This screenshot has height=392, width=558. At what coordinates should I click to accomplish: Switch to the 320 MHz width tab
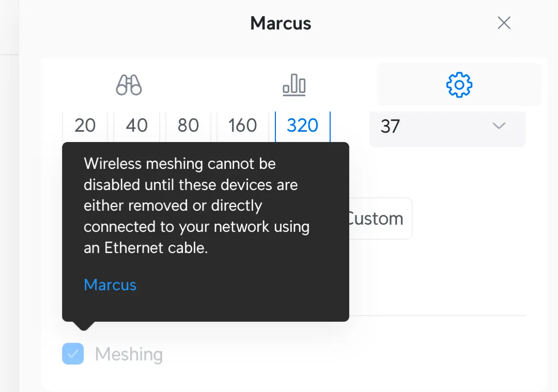pyautogui.click(x=302, y=125)
